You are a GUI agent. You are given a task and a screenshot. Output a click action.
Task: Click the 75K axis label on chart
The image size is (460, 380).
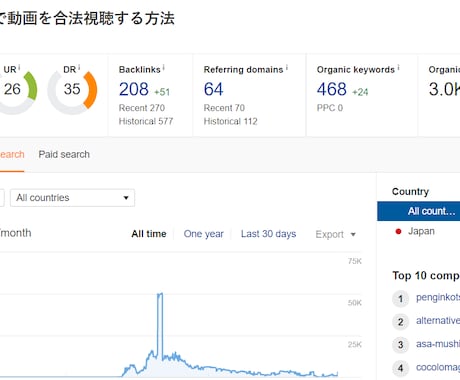[x=355, y=261]
